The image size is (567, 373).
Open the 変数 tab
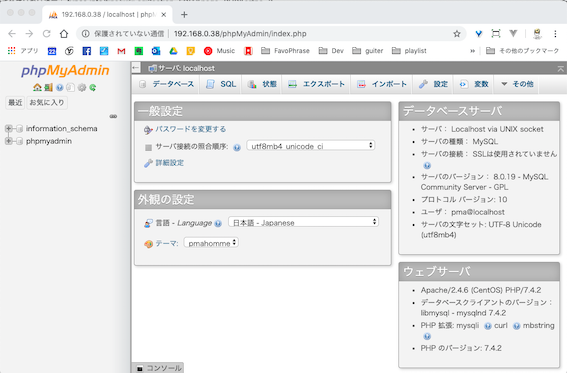pos(474,84)
